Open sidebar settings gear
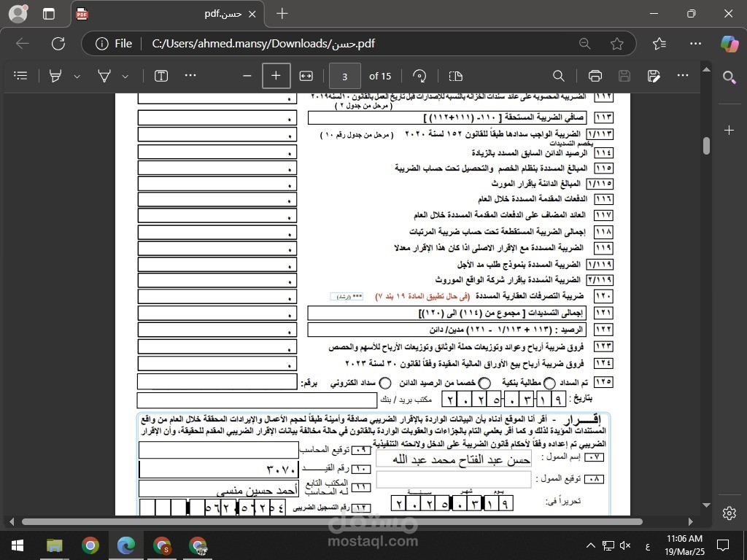The height and width of the screenshot is (560, 747). tap(729, 513)
